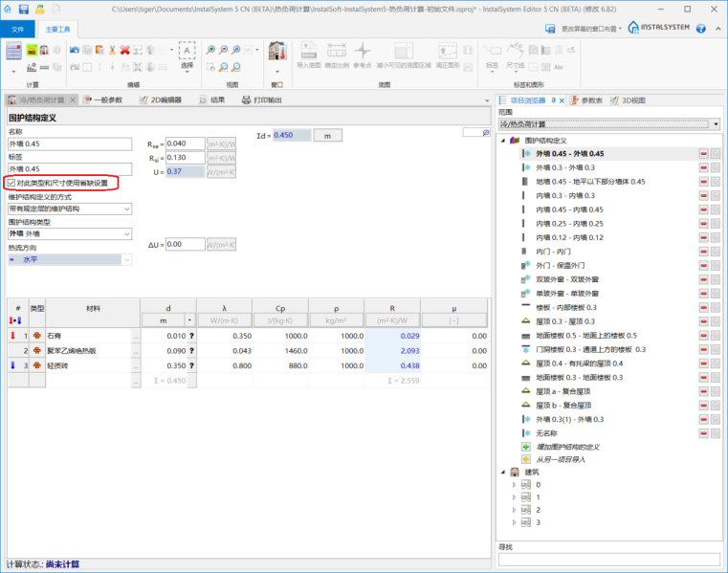Click the copy icon next to 屋顶 a - 复合屋顶
The height and width of the screenshot is (573, 728).
[715, 391]
